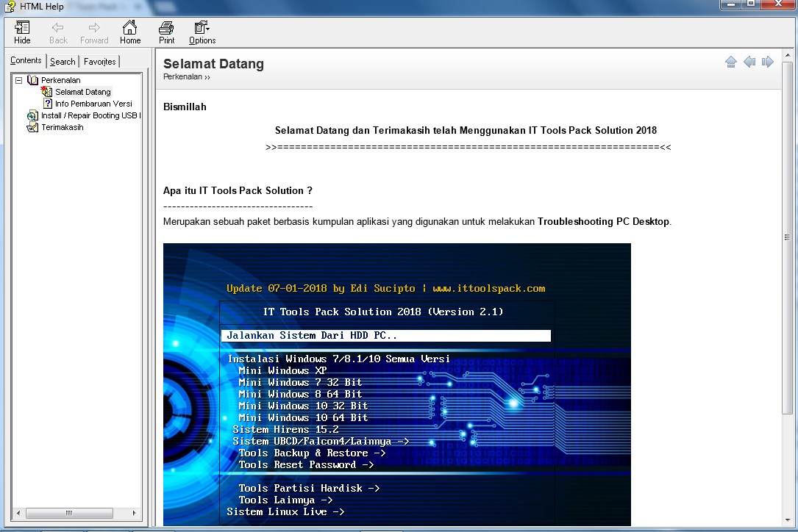Viewport: 798px width, 532px height.
Task: Click the topic pane vertical scrollbar thumb
Action: tap(787, 237)
